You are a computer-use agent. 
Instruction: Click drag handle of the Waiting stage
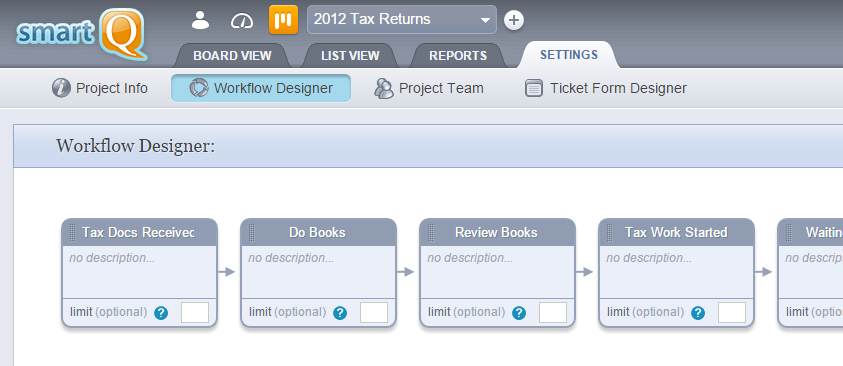789,233
